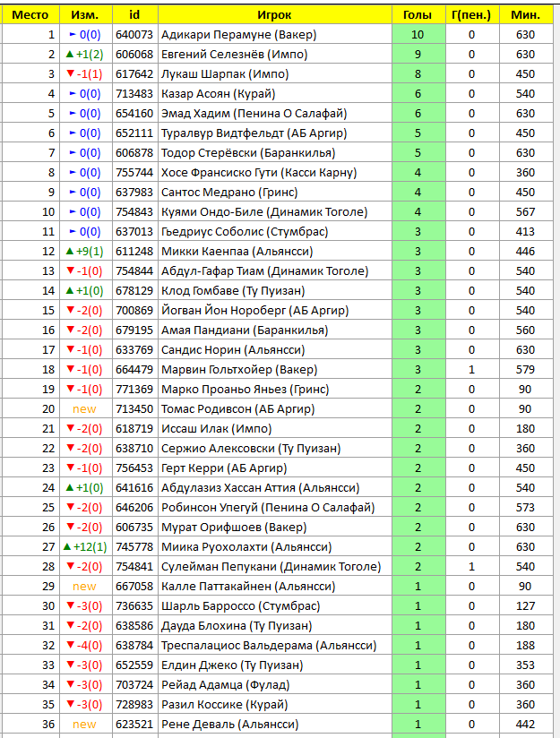Select player Робинсон Упегуй (Пенина О Салафай)
The height and width of the screenshot is (738, 560).
click(x=268, y=509)
